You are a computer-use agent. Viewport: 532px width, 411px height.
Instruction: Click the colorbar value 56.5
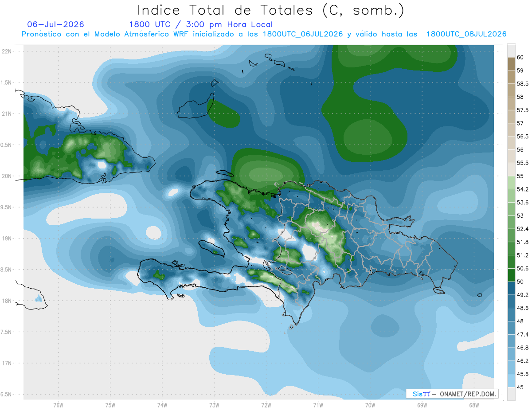pos(523,137)
